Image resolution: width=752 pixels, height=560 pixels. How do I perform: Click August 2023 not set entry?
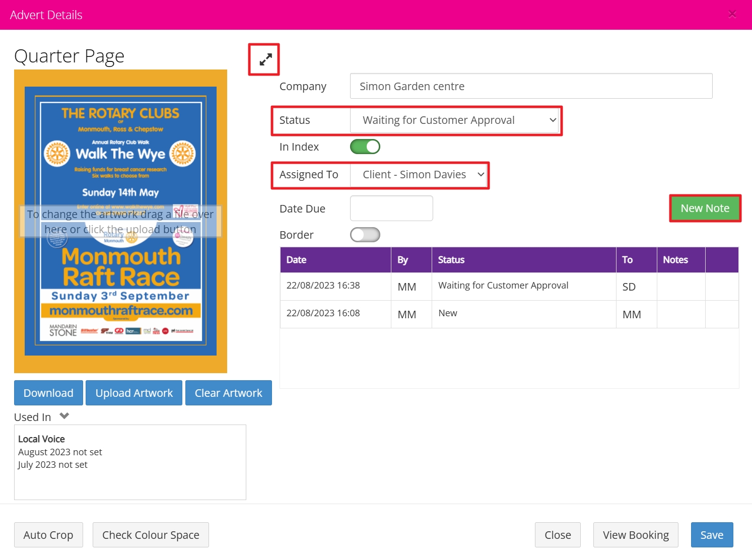point(60,452)
